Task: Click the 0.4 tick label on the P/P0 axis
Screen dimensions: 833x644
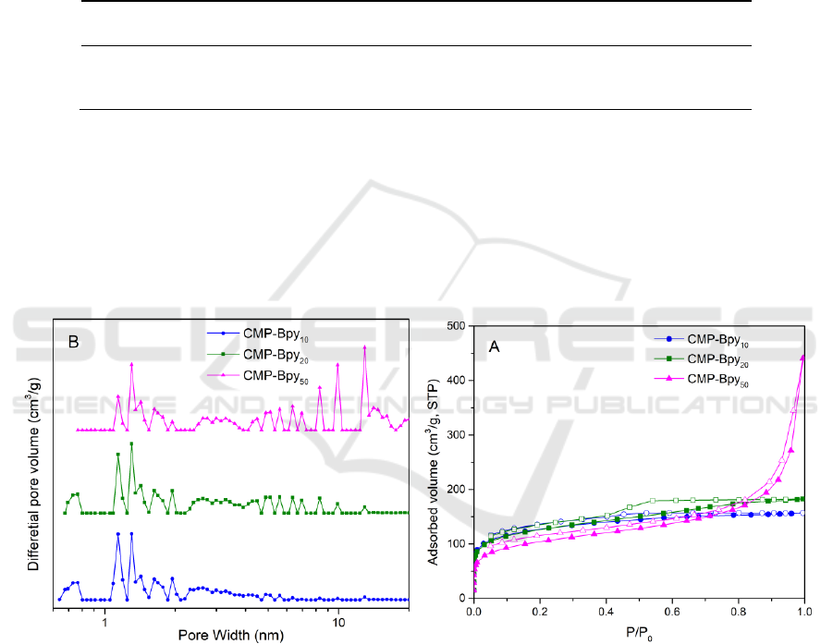Action: point(606,613)
